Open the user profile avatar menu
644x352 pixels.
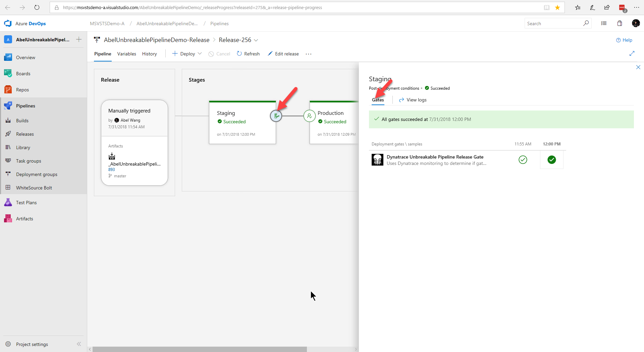pyautogui.click(x=636, y=23)
